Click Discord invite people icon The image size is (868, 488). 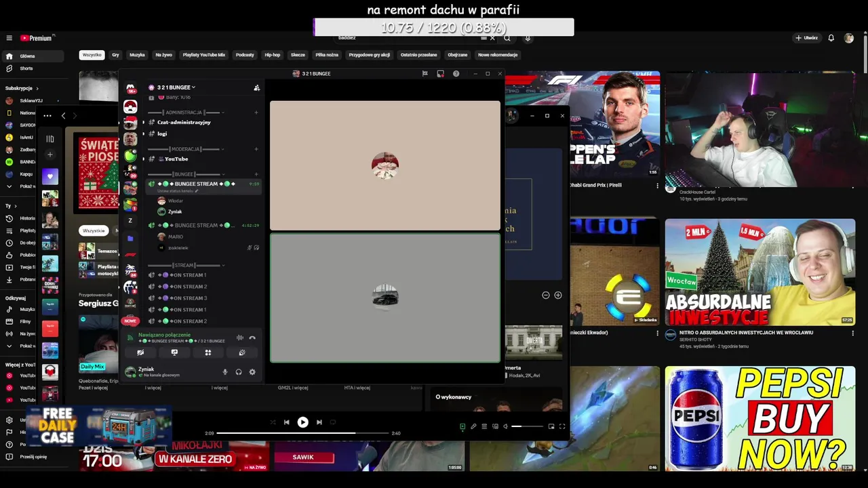256,87
